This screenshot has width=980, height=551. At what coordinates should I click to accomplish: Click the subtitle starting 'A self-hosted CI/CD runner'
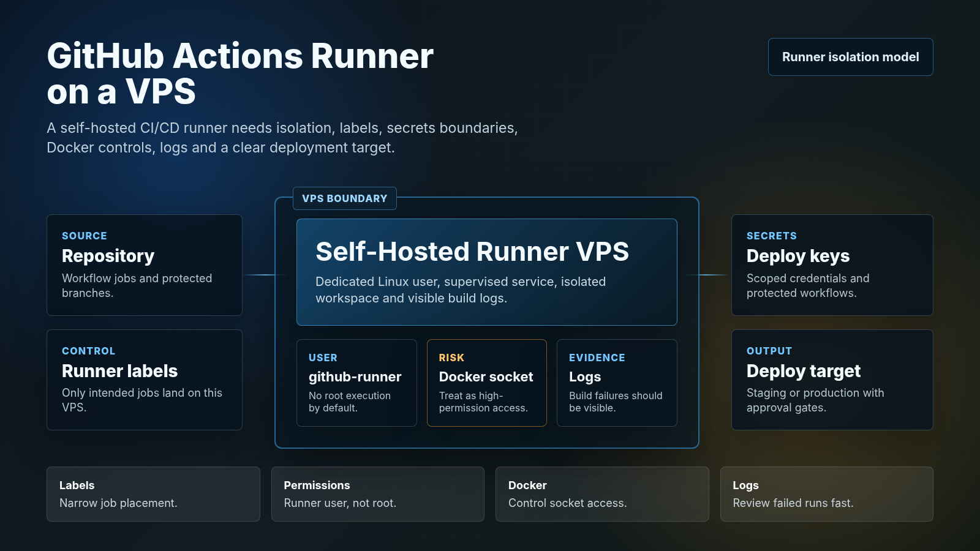coord(282,138)
